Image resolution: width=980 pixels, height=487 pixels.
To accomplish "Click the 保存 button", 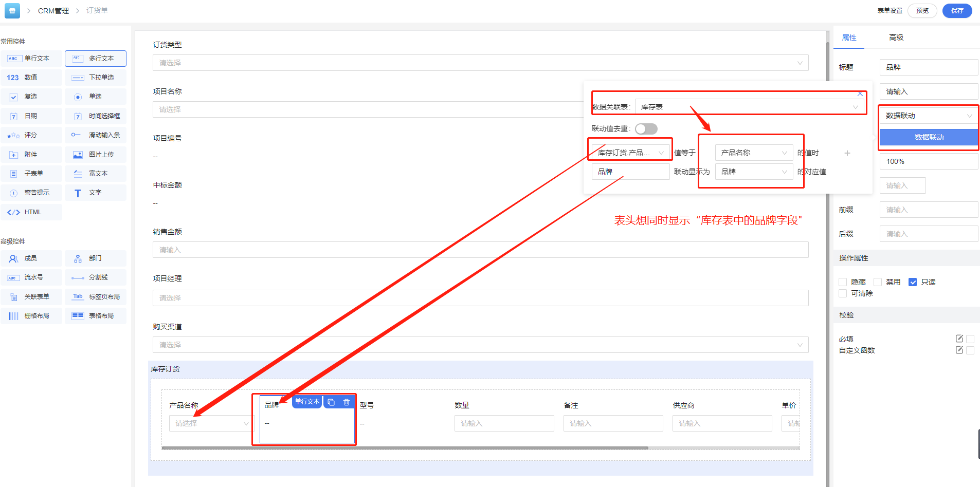I will [x=957, y=11].
